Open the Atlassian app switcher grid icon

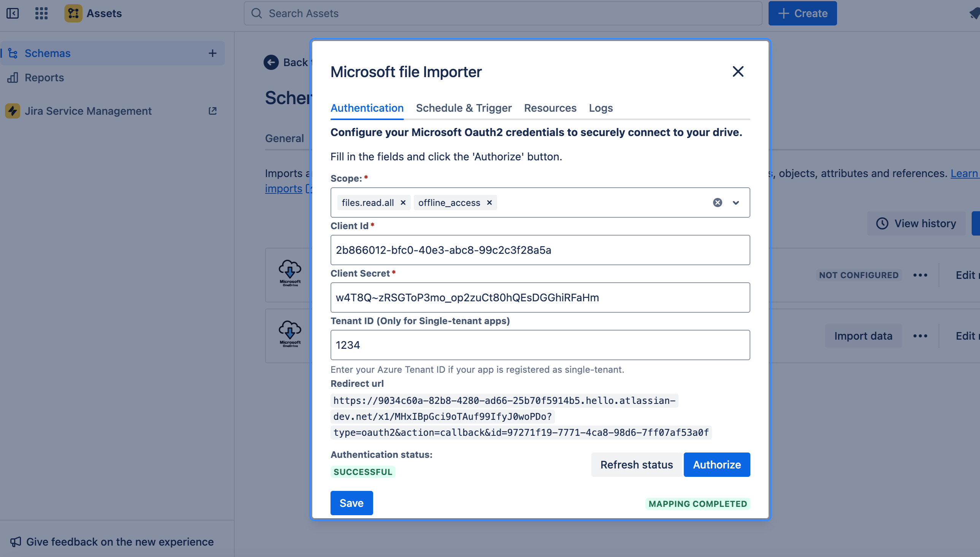point(41,13)
